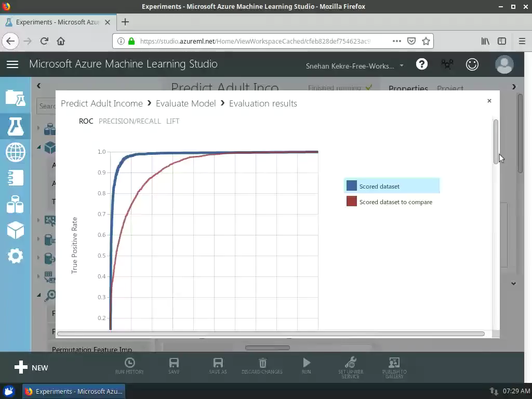Viewport: 532px width, 399px height.
Task: Click the smiley feedback icon
Action: click(472, 64)
